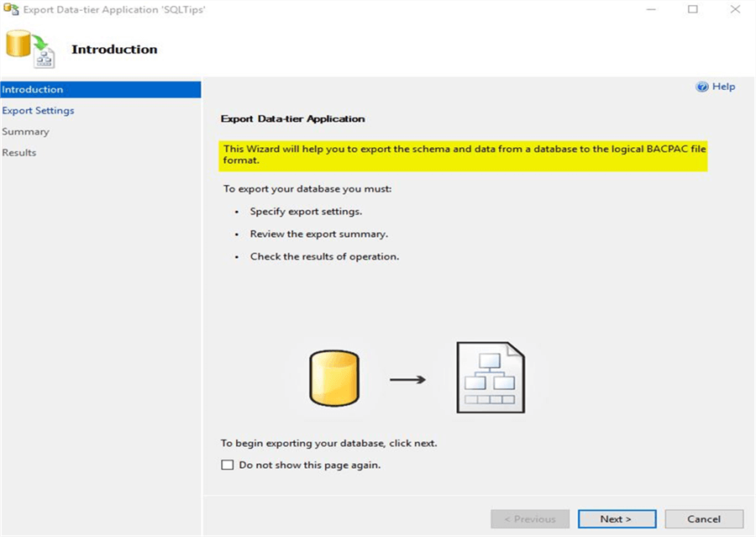The image size is (756, 537).
Task: Click the blue Help question-mark icon
Action: tap(702, 87)
